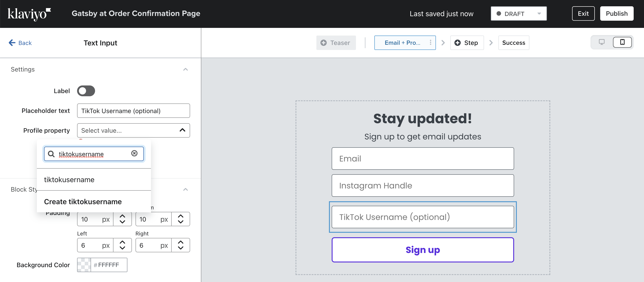
Task: Switch to desktop preview icon
Action: [x=602, y=42]
